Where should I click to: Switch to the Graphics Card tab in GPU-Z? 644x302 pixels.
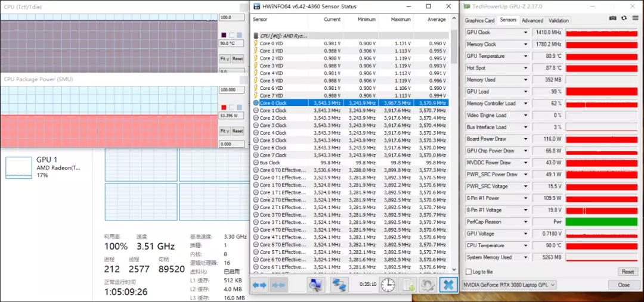click(x=479, y=20)
